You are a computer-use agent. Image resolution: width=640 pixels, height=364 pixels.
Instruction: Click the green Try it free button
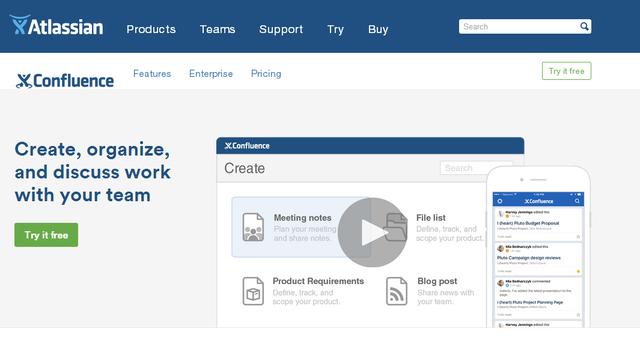pos(46,235)
